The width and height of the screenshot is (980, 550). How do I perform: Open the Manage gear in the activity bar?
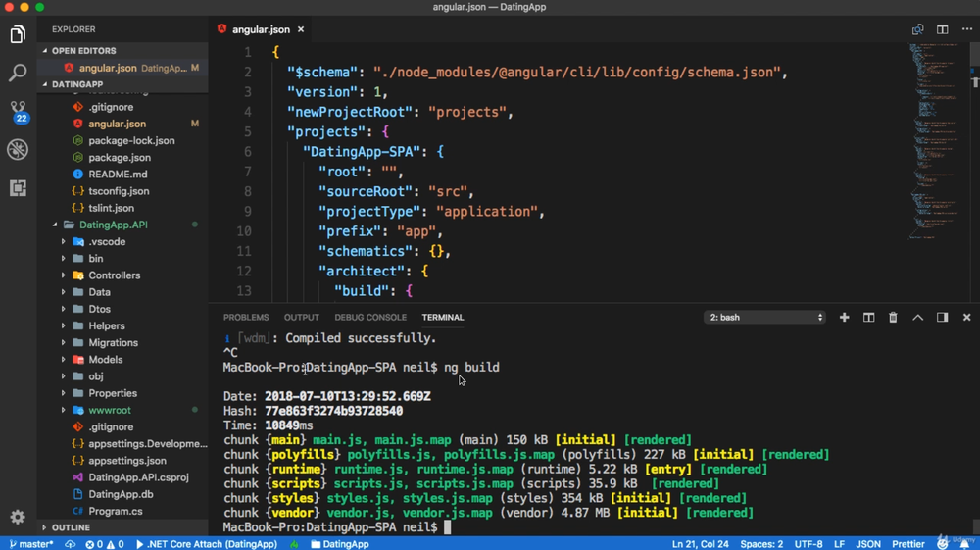click(18, 517)
